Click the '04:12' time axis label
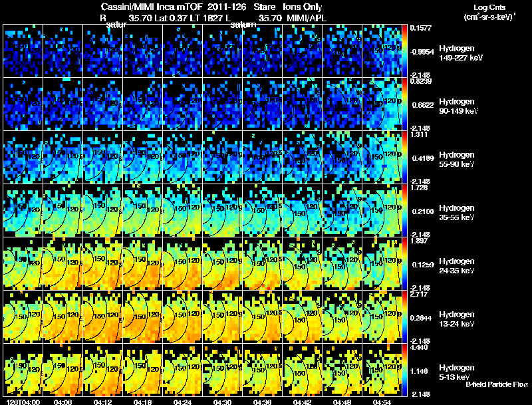The image size is (532, 405). [103, 402]
